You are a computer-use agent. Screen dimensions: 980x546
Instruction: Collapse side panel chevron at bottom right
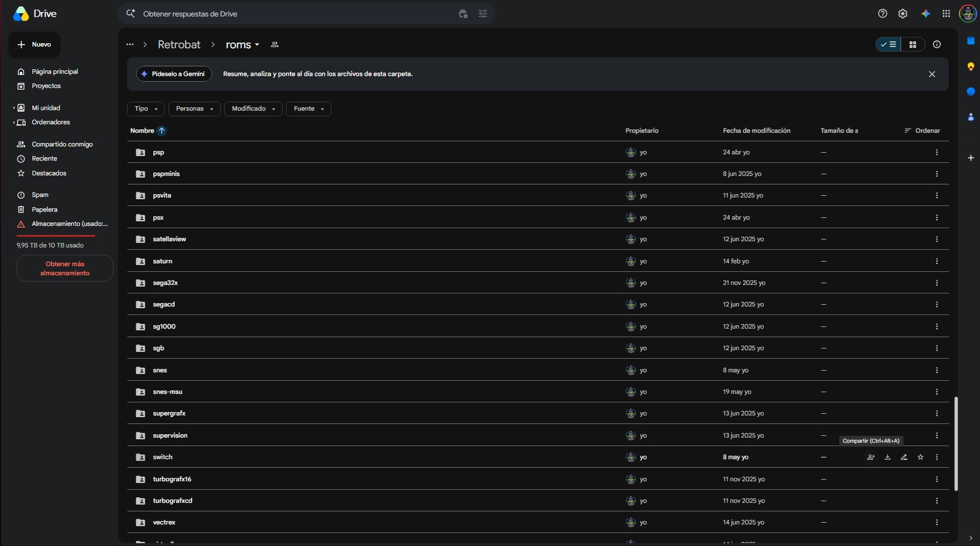point(970,538)
